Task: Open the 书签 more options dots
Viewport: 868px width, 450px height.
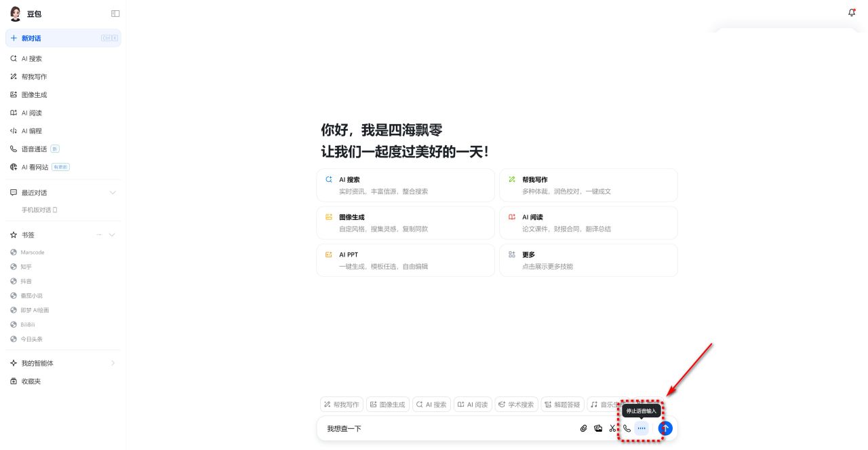Action: [99, 235]
